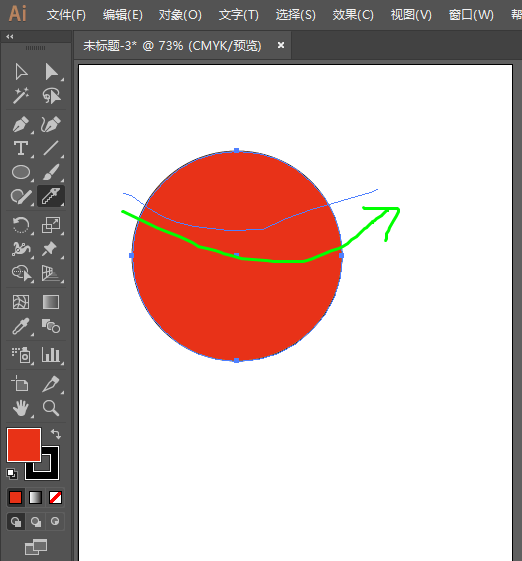
Task: Select the Paintbrush tool
Action: [51, 172]
